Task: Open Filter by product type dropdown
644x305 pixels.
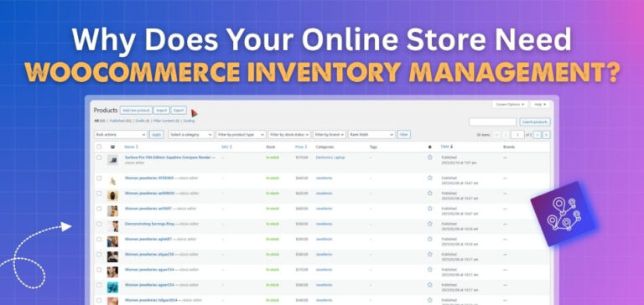Action: (x=241, y=135)
